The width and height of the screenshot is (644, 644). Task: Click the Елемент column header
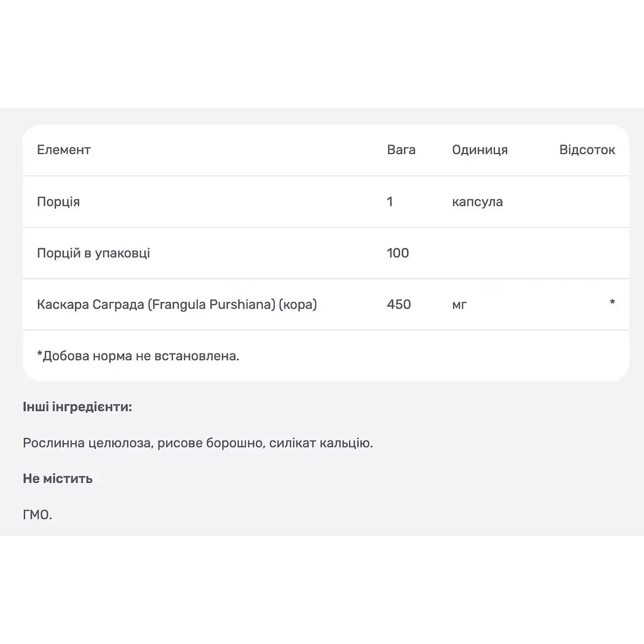[x=64, y=150]
